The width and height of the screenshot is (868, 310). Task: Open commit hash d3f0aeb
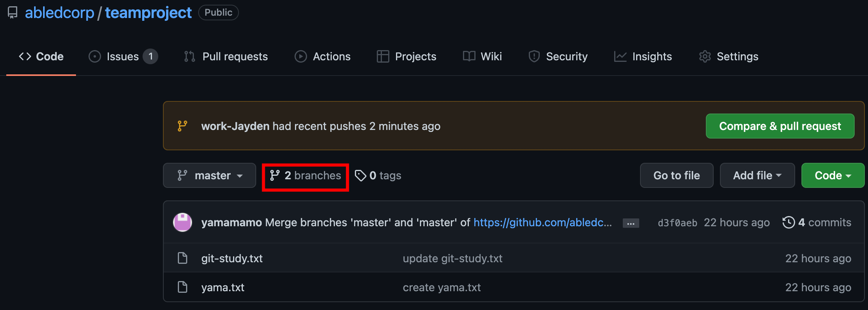coord(677,223)
